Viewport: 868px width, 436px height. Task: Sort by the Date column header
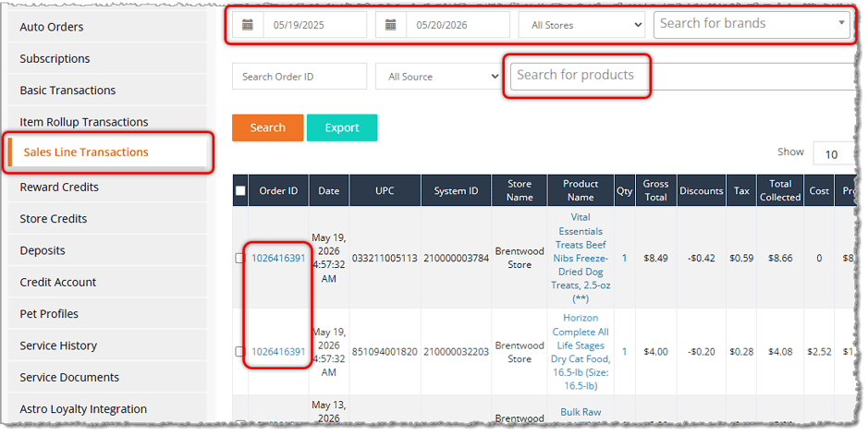tap(329, 191)
